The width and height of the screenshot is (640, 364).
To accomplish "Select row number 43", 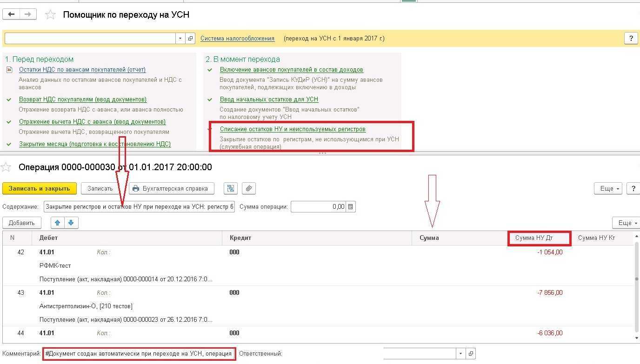I will [20, 293].
